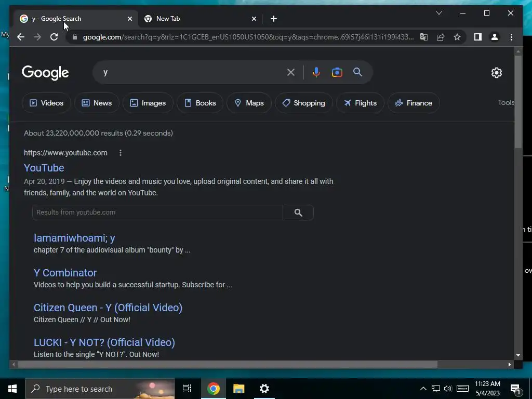Open Settings gear on the taskbar

(264, 389)
